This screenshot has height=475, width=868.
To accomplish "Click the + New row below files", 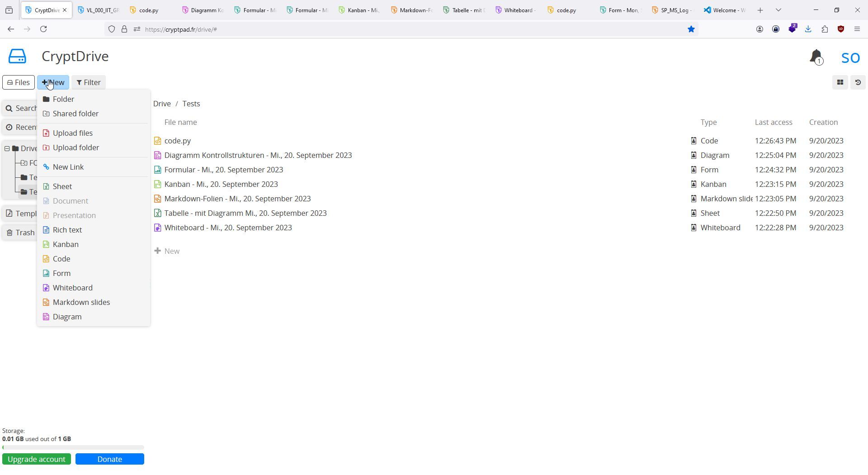I will point(167,251).
